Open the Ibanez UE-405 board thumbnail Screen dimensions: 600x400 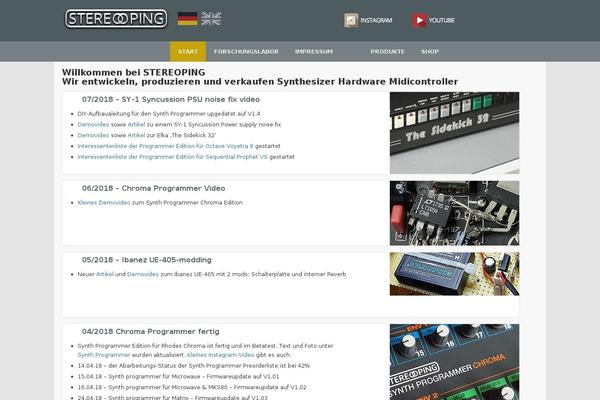455,274
